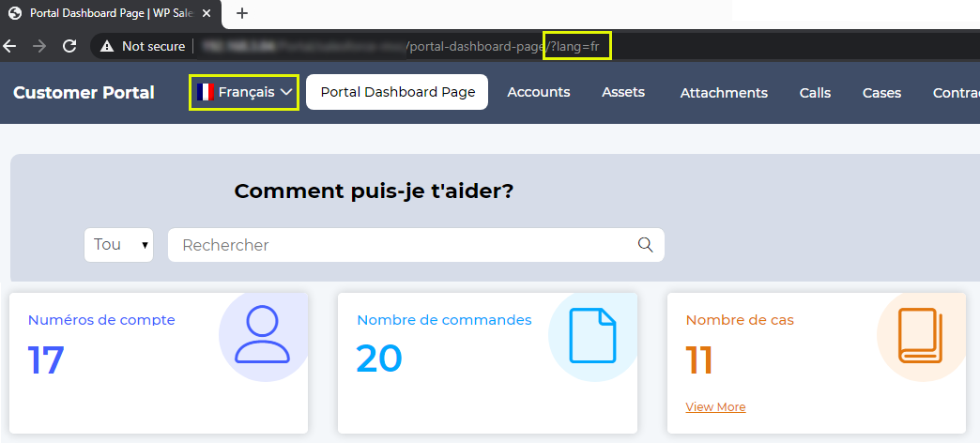Click the user profile icon in accounts card
This screenshot has width=980, height=443.
click(263, 335)
